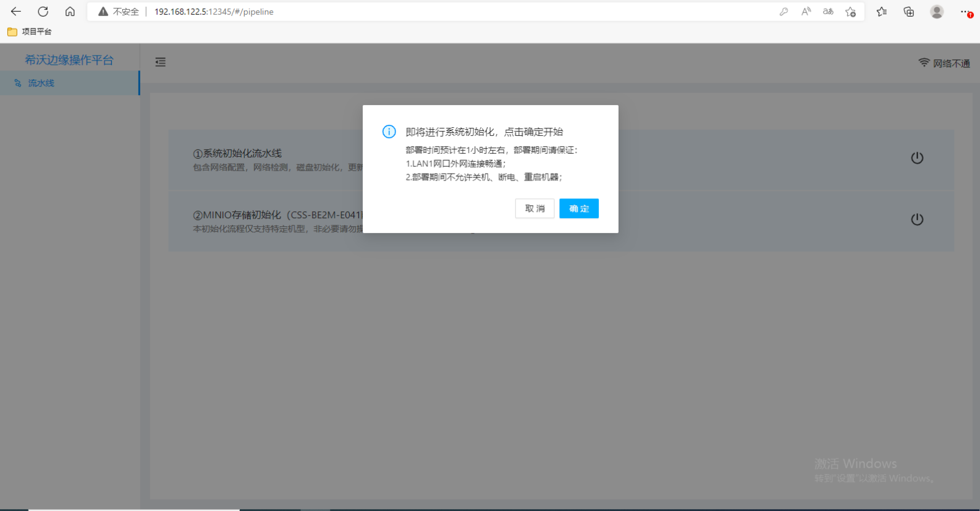Click 确定 to confirm initialization
Screen dimensions: 980x511
click(579, 209)
